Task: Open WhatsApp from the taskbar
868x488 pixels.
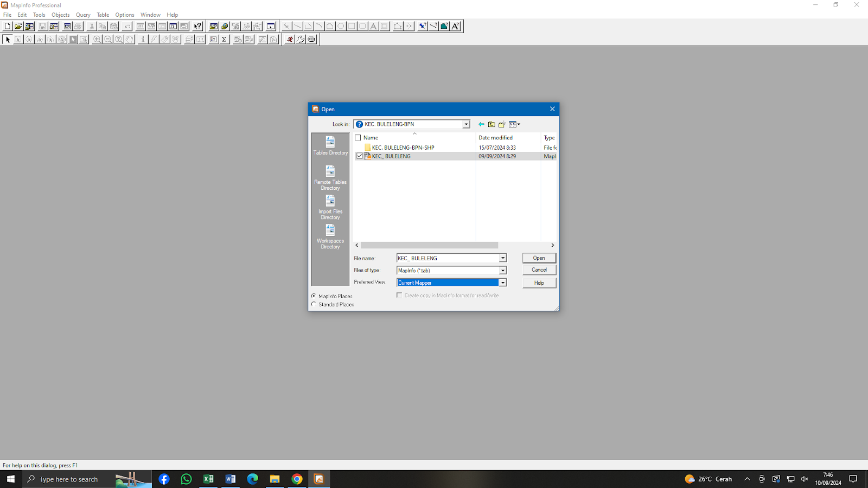Action: point(186,479)
